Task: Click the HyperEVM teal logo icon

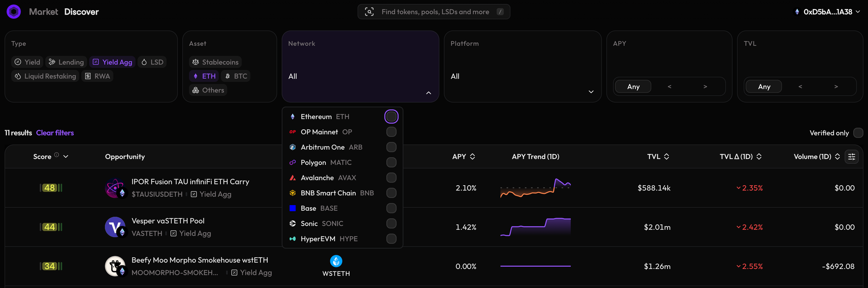Action: [x=293, y=239]
